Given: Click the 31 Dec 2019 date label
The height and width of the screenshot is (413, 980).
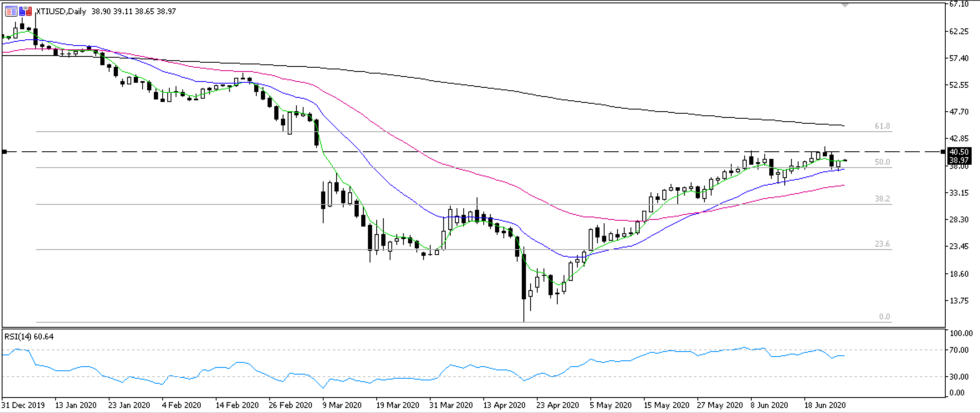Looking at the screenshot, I should tap(23, 405).
